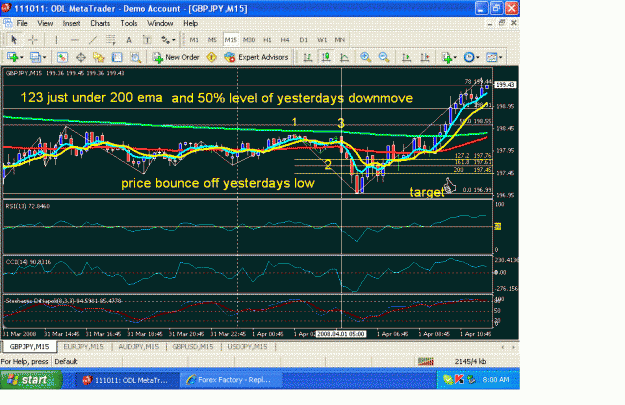Open the File menu
Screen dimensions: 625x405
(22, 23)
